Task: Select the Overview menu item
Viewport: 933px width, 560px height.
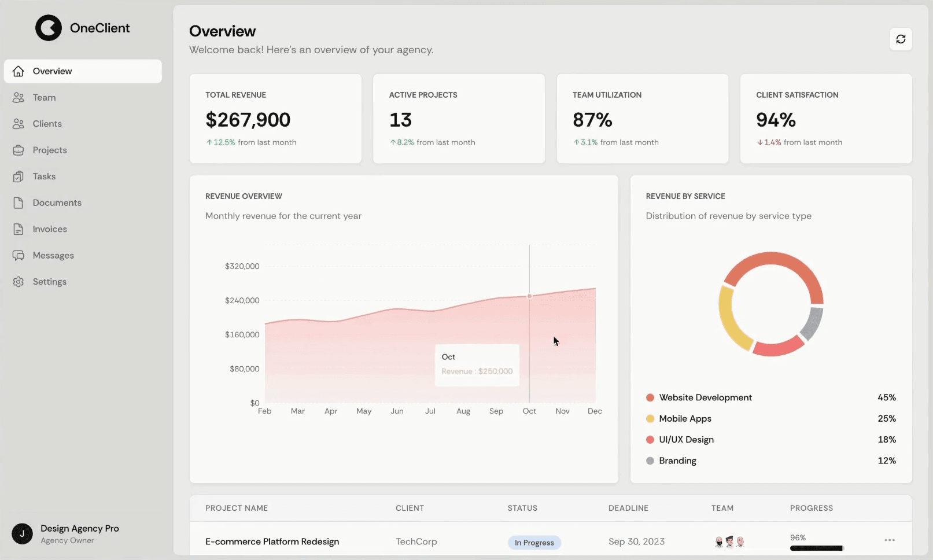Action: pyautogui.click(x=53, y=71)
